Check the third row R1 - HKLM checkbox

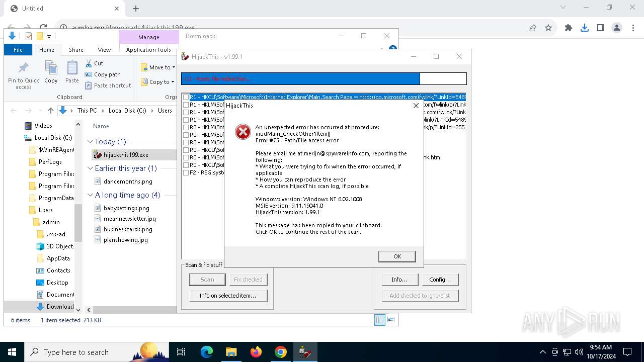point(186,112)
